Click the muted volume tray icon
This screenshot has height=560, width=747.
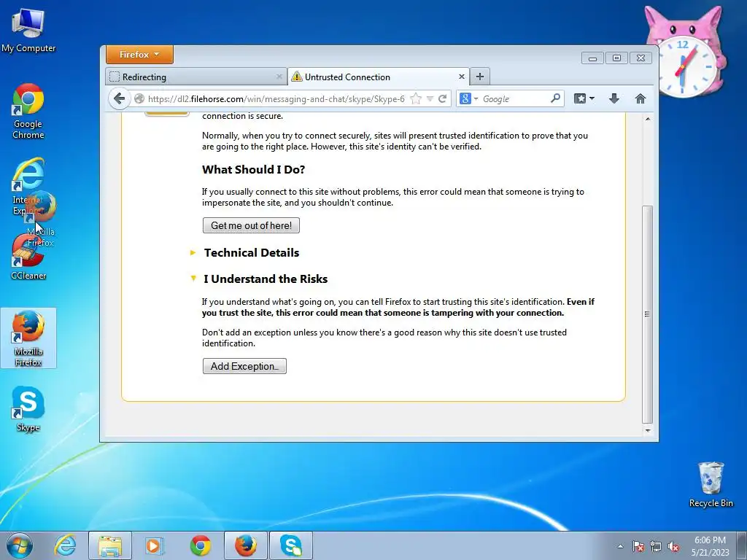pos(673,546)
